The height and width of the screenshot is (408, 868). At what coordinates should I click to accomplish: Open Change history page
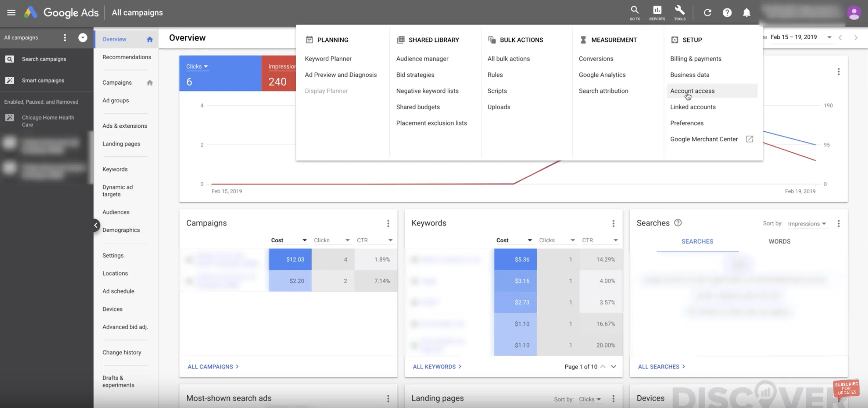coord(122,353)
